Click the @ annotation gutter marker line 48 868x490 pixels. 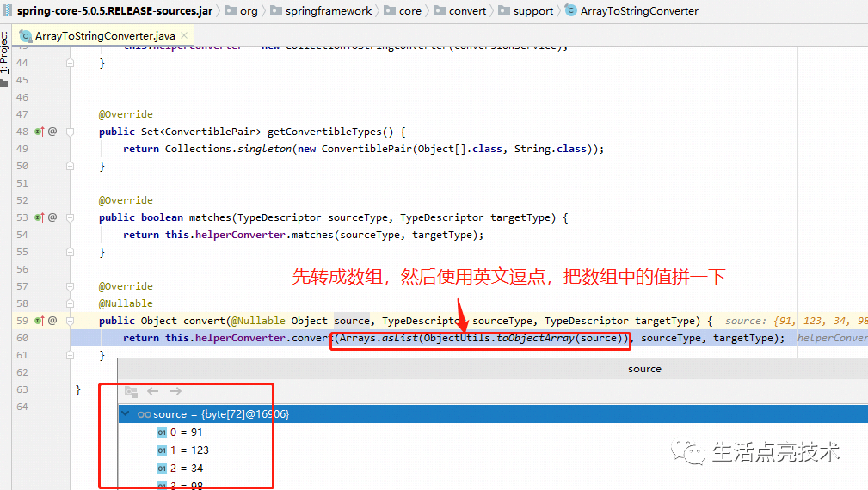[52, 132]
